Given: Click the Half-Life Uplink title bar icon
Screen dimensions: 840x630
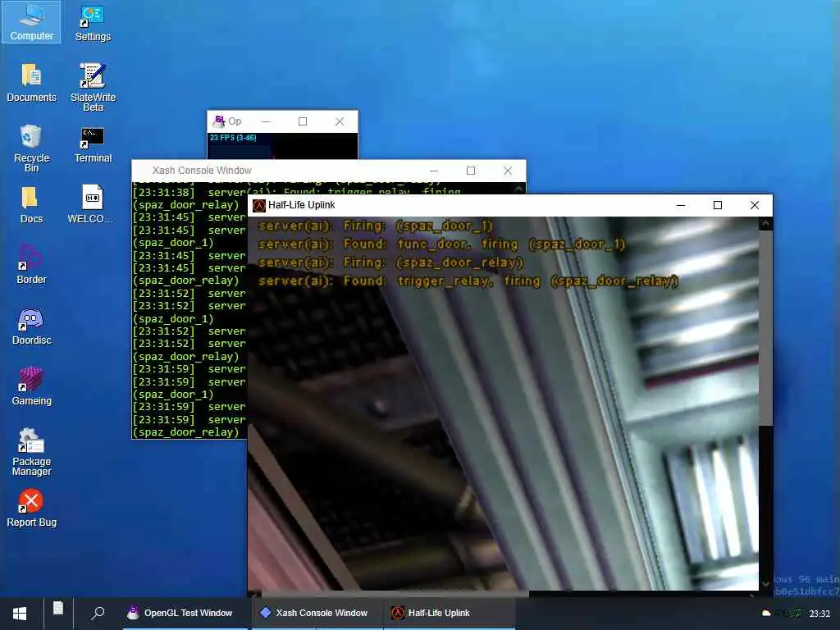Looking at the screenshot, I should (259, 206).
